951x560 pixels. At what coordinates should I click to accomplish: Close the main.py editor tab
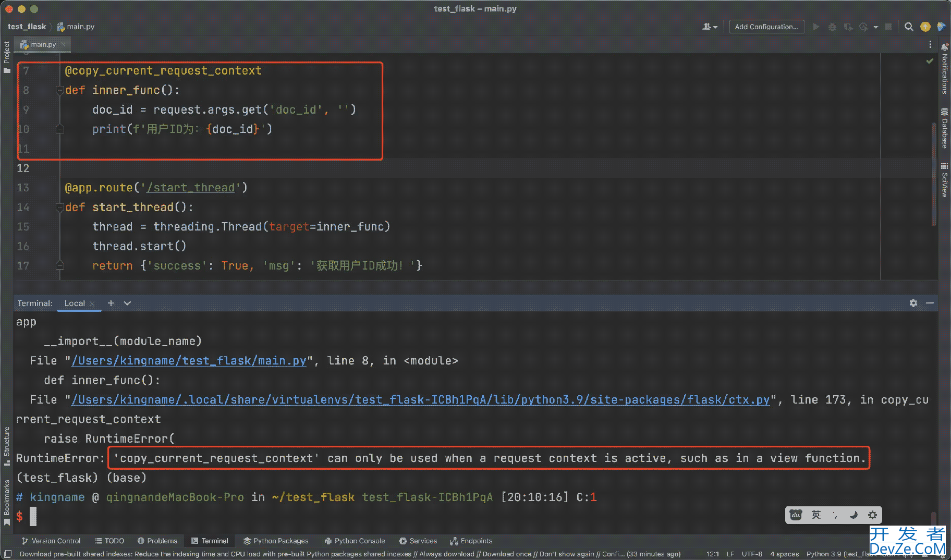64,45
